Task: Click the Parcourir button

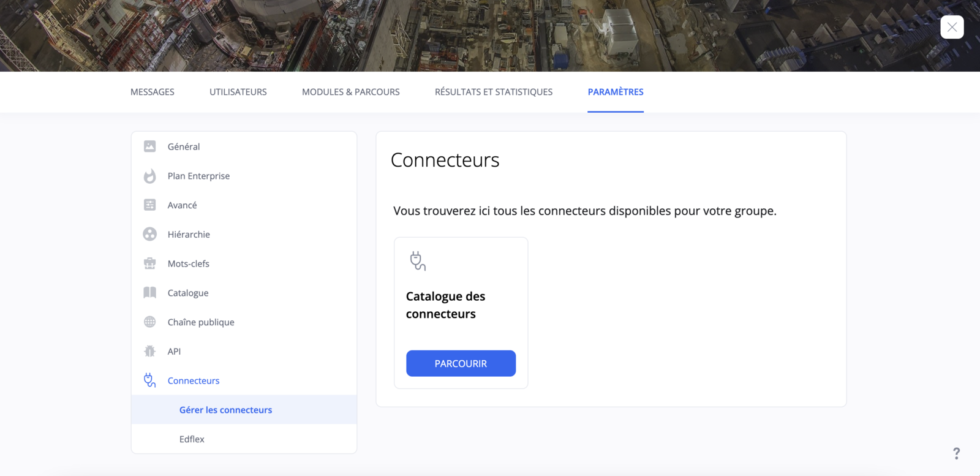Action: point(461,363)
